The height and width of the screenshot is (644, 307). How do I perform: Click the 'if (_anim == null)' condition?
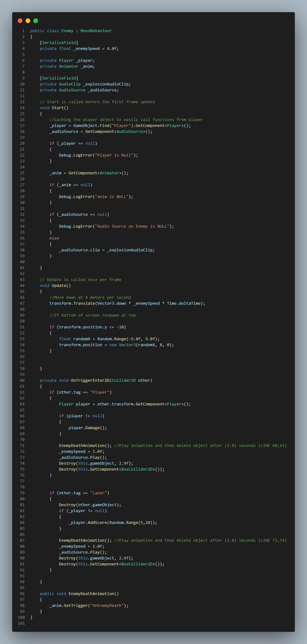71,185
